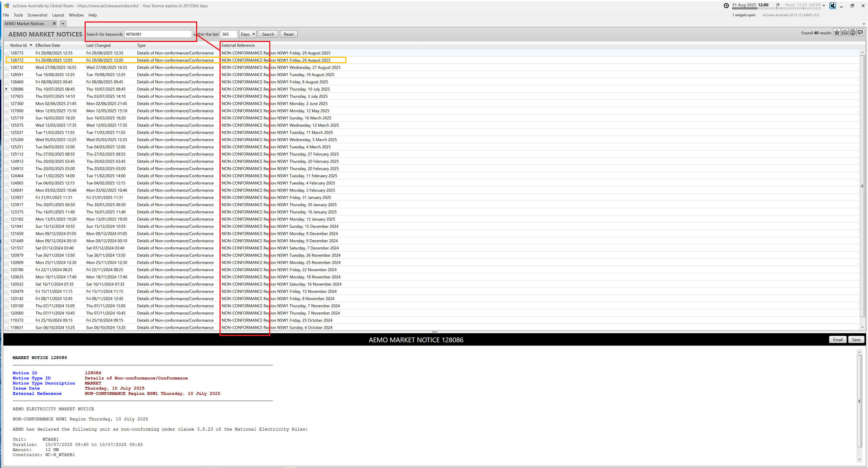Click the Notice Id sort arrow
Viewport: 868px width, 468px height.
point(31,45)
